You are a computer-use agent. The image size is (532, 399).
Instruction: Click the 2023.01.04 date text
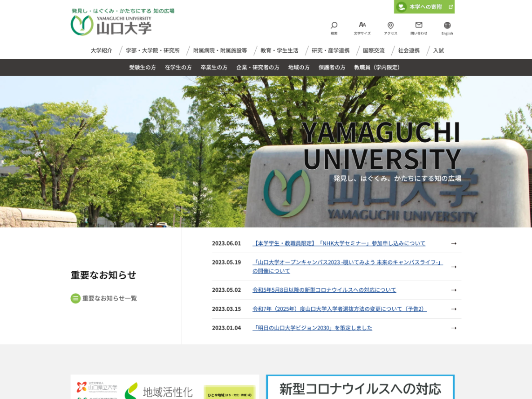click(226, 328)
